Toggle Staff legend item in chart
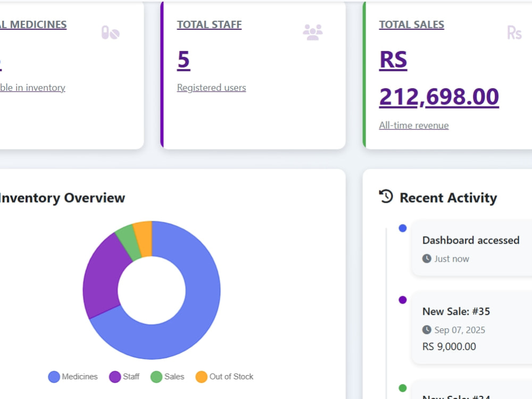The image size is (532, 399). pyautogui.click(x=124, y=377)
